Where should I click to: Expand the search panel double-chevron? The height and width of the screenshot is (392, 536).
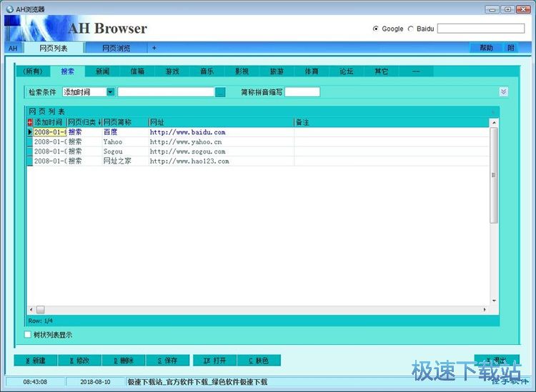[503, 92]
